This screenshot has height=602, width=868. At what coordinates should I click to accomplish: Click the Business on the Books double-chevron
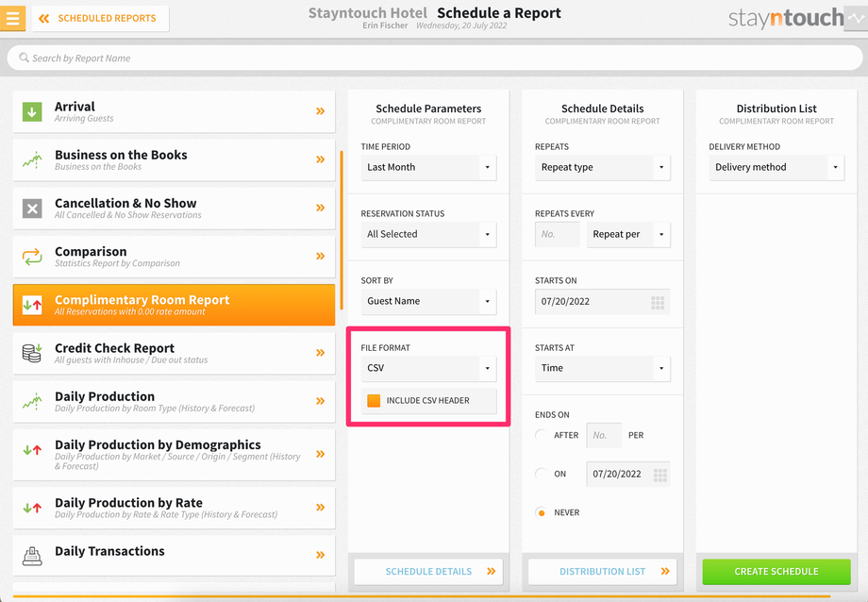320,159
